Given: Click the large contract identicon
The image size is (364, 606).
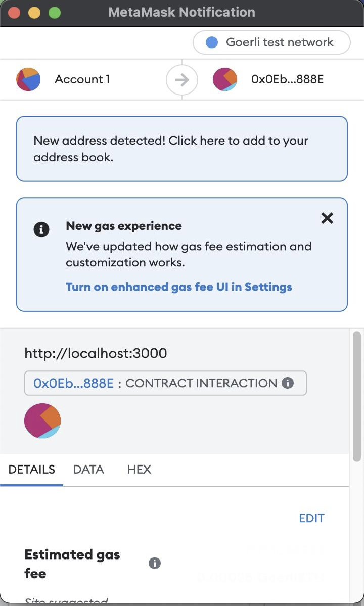Looking at the screenshot, I should (x=42, y=421).
